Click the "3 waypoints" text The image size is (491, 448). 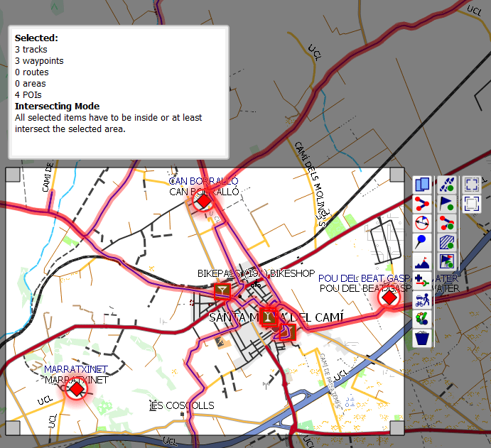pyautogui.click(x=39, y=60)
